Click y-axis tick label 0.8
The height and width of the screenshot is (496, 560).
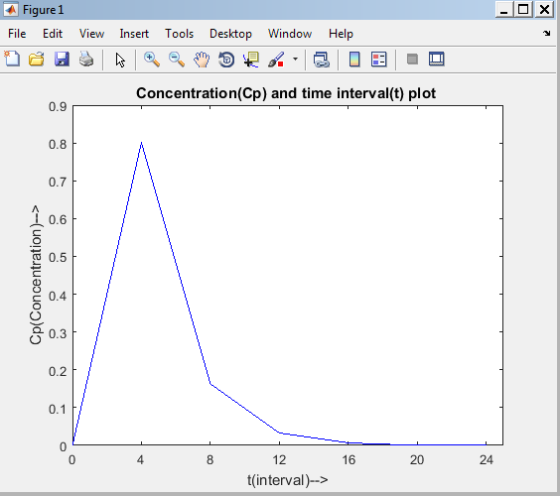(x=58, y=144)
